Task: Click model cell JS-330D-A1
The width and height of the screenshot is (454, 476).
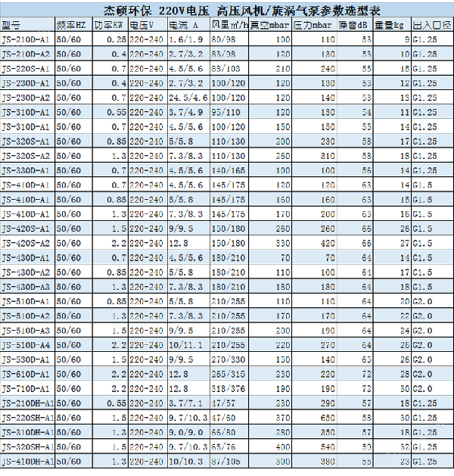Action: [26, 171]
